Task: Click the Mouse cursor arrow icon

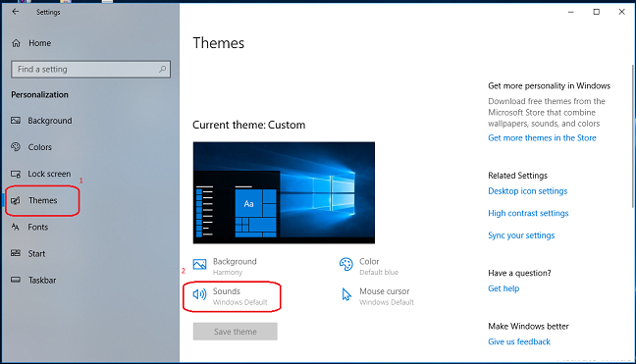Action: [x=346, y=294]
